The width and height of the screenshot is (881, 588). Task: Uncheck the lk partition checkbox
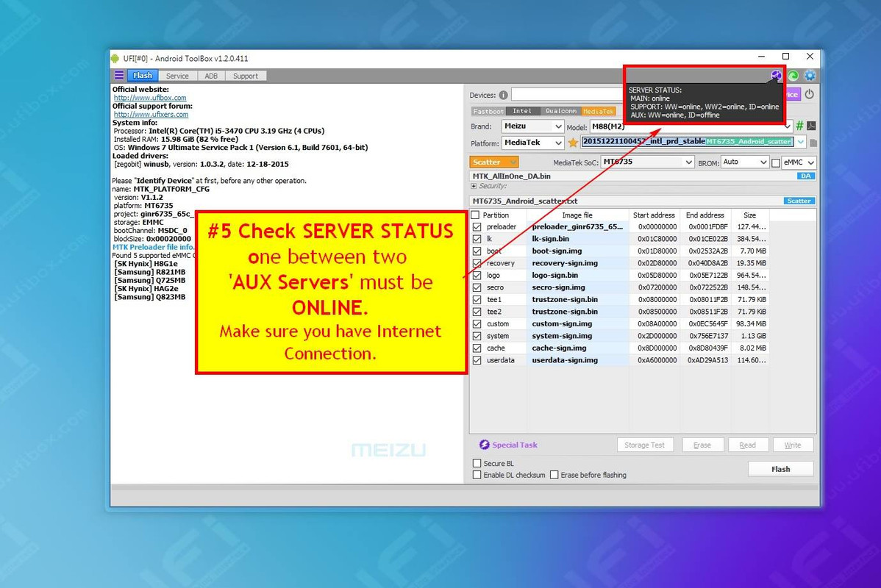coord(477,239)
